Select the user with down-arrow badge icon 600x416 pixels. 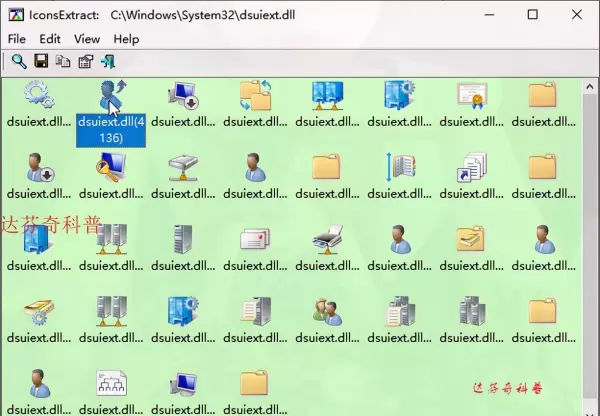coord(40,167)
